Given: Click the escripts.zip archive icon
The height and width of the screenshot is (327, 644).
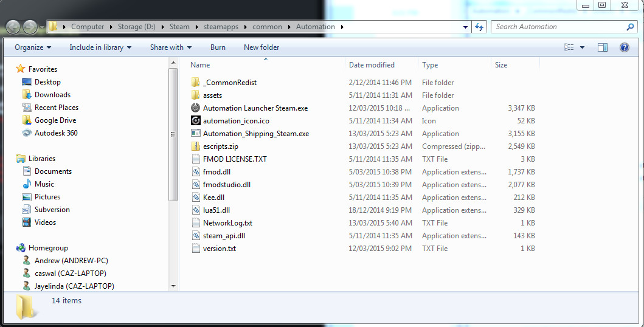Looking at the screenshot, I should pos(195,146).
